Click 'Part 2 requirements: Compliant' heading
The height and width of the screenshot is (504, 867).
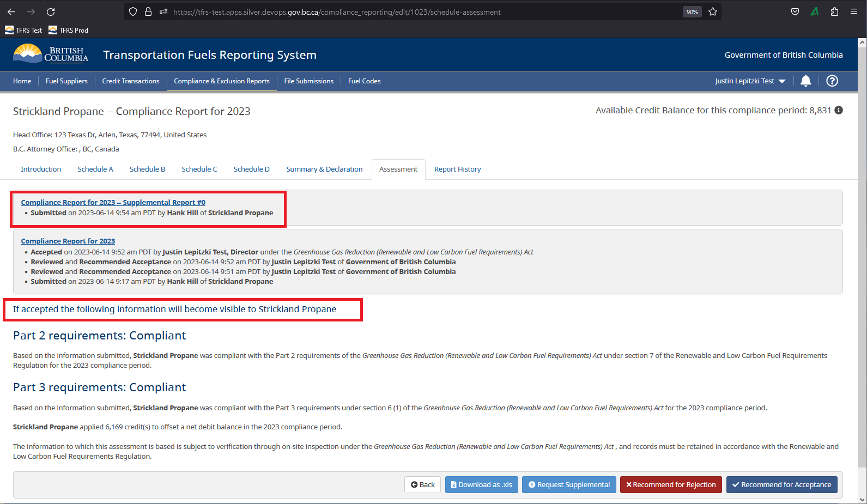pos(99,336)
